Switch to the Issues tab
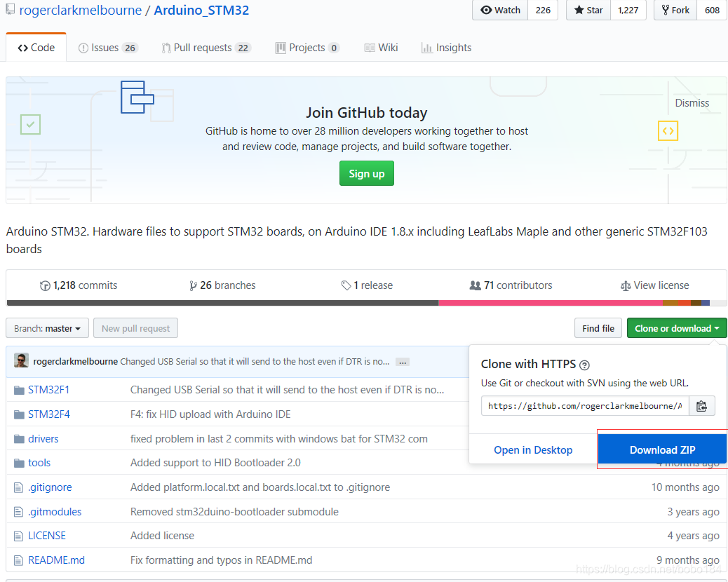728x582 pixels. [107, 48]
